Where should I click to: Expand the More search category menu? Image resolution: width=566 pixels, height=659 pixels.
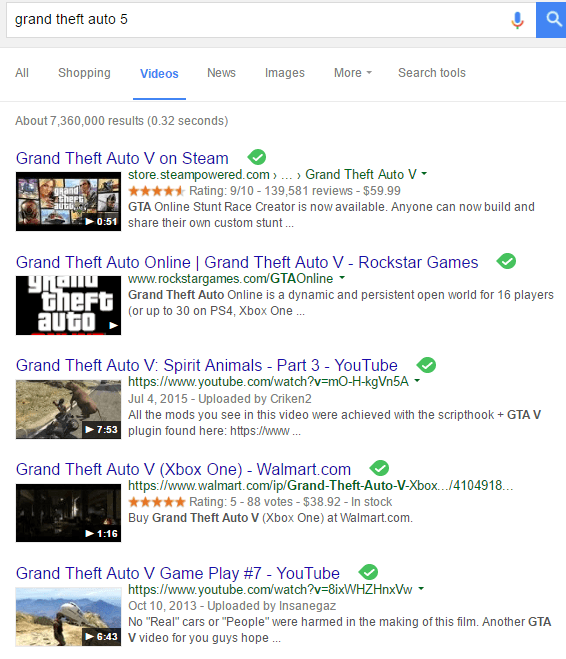pos(353,73)
